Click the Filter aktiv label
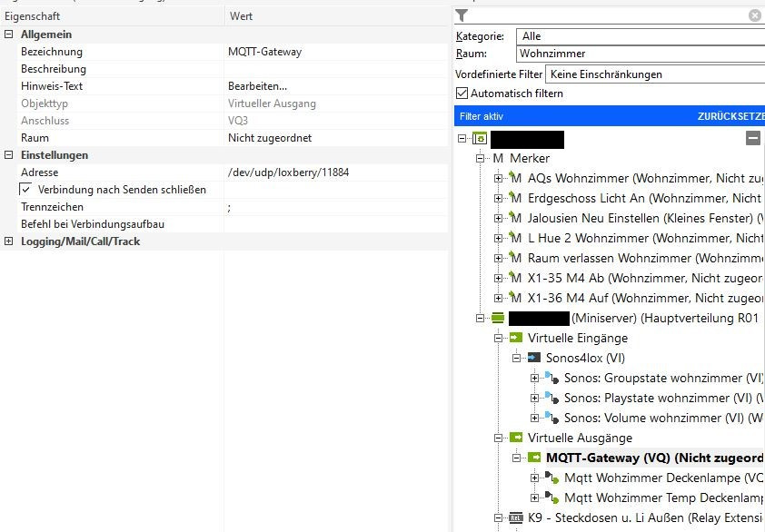 (x=481, y=116)
